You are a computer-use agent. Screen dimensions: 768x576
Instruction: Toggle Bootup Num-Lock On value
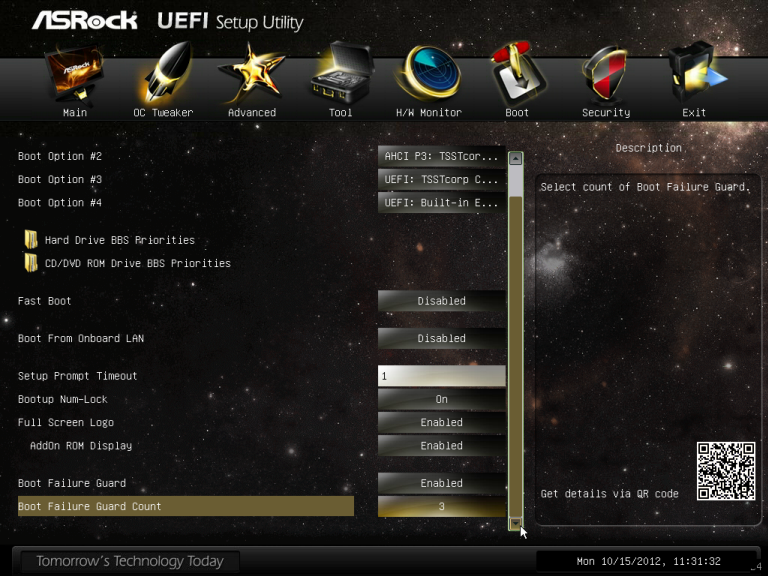[441, 399]
